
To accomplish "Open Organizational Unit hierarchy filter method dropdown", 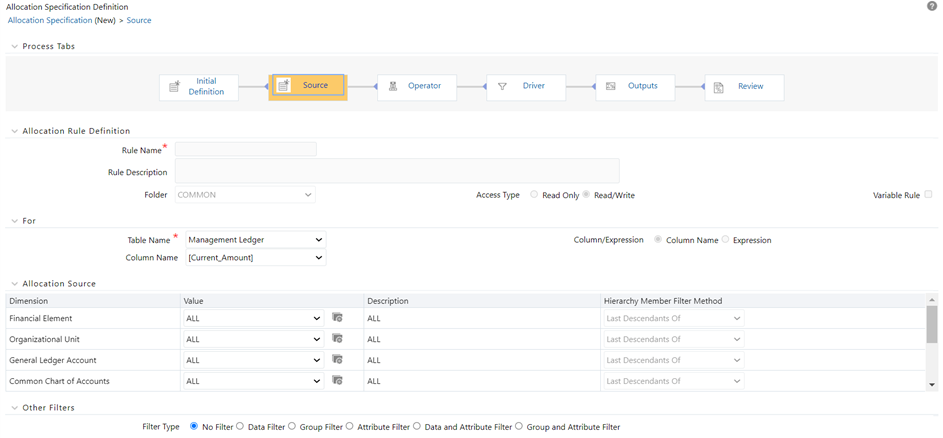I will 674,339.
